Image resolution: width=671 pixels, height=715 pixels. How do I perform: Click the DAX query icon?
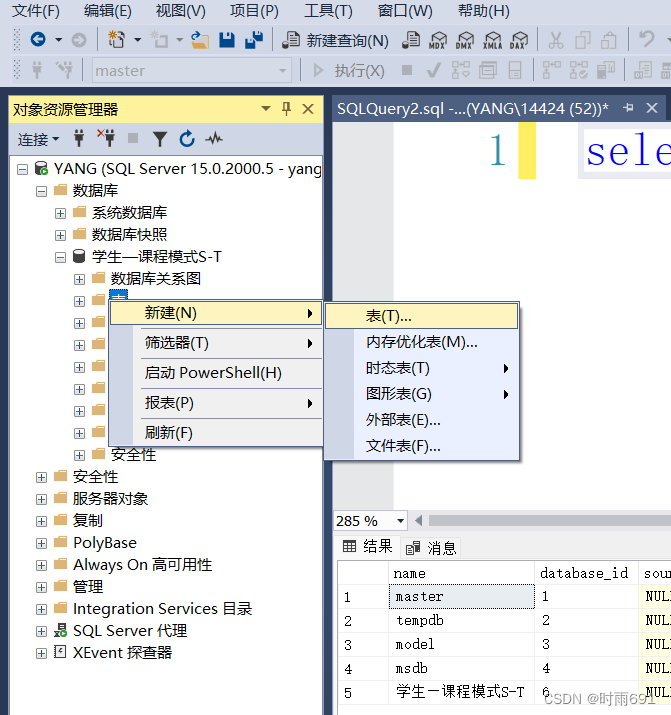tap(519, 40)
